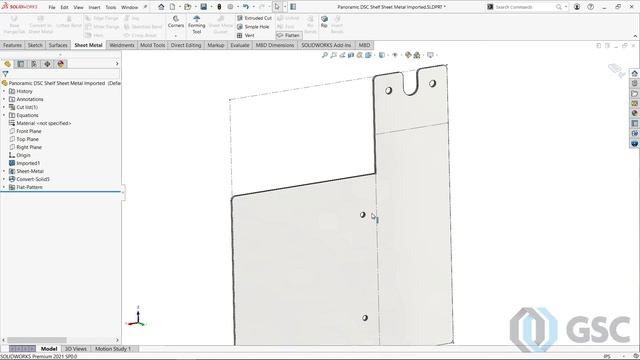The height and width of the screenshot is (360, 640).
Task: Apply an Extruded Cut
Action: pos(254,18)
